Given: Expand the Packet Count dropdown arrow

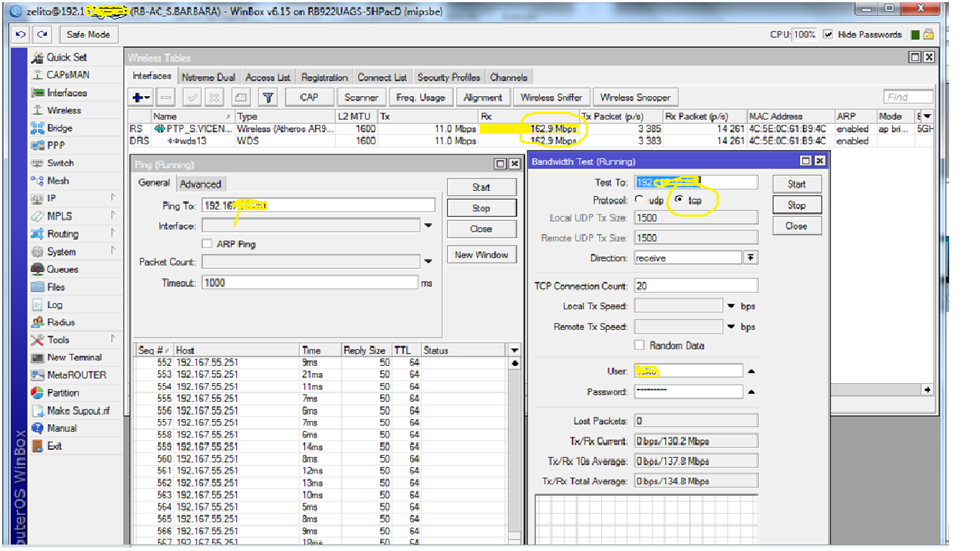Looking at the screenshot, I should [x=428, y=262].
